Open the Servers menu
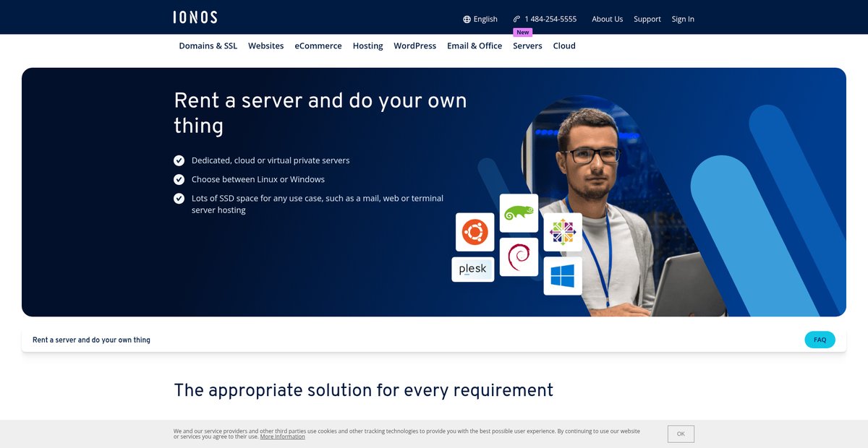The height and width of the screenshot is (448, 868). tap(527, 46)
